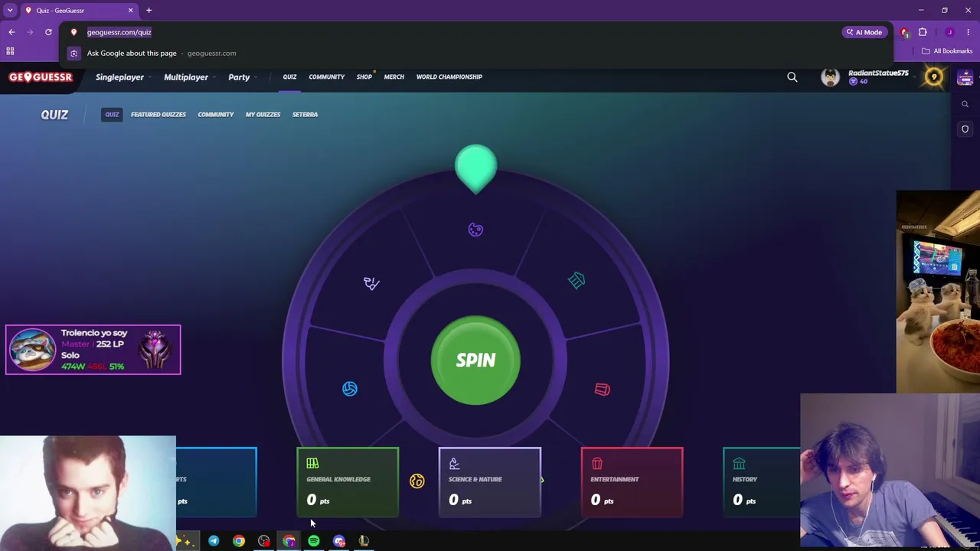
Task: Choose the Ask Google about this page suggestion
Action: (476, 54)
